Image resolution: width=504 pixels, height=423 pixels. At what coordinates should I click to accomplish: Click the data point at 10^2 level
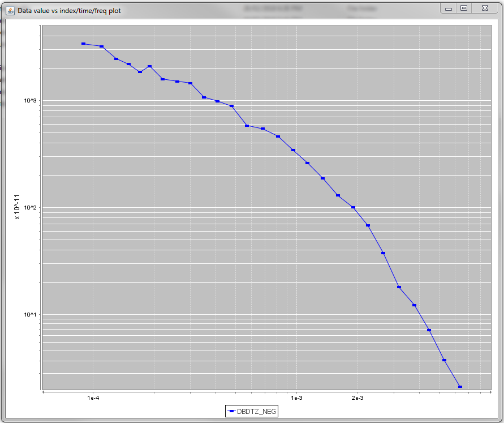353,207
